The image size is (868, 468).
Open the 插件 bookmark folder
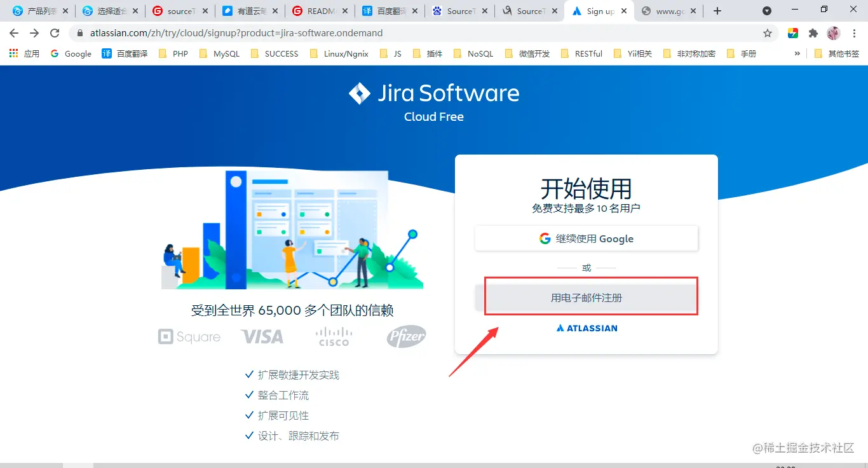[428, 54]
